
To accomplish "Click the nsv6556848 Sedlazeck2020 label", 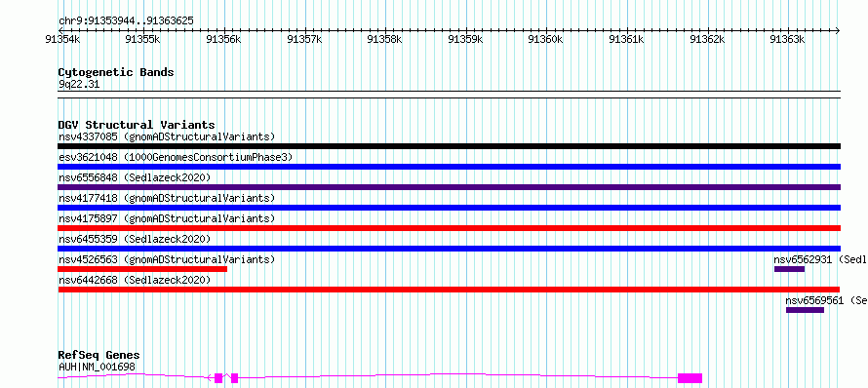I will [135, 177].
